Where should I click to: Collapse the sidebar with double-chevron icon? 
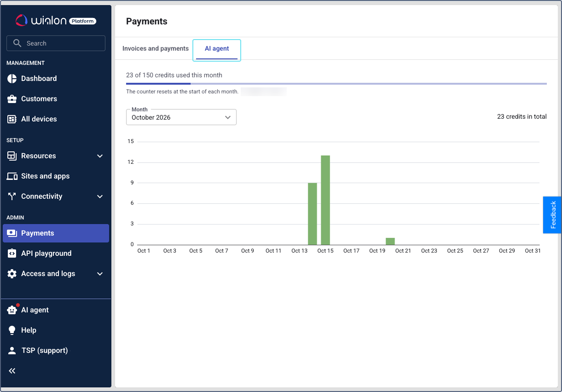pos(12,371)
